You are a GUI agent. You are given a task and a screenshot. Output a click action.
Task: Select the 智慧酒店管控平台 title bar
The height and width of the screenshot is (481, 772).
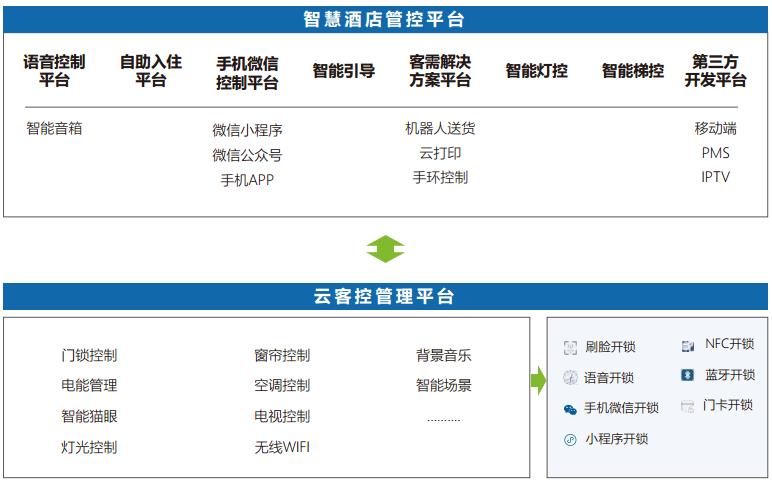pyautogui.click(x=385, y=19)
